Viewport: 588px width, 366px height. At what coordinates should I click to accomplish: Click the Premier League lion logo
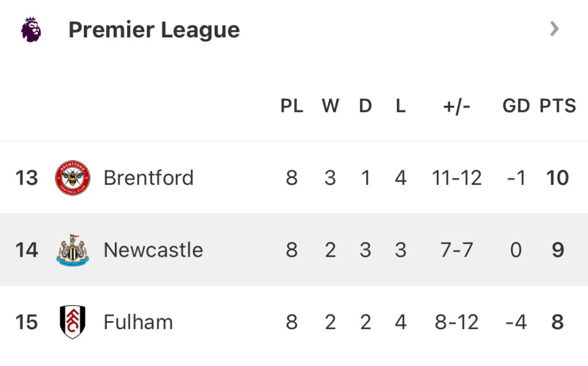pos(31,29)
